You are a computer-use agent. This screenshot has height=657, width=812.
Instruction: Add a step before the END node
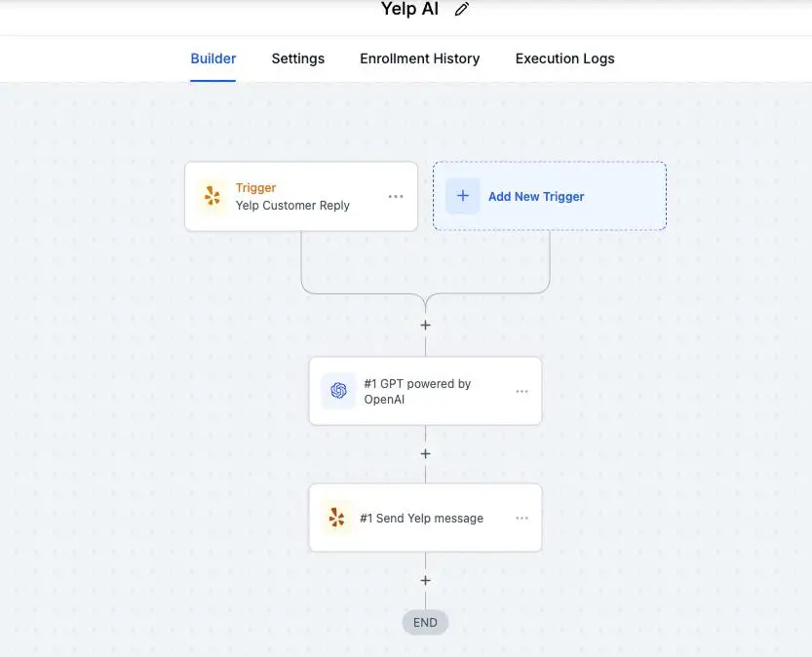425,581
